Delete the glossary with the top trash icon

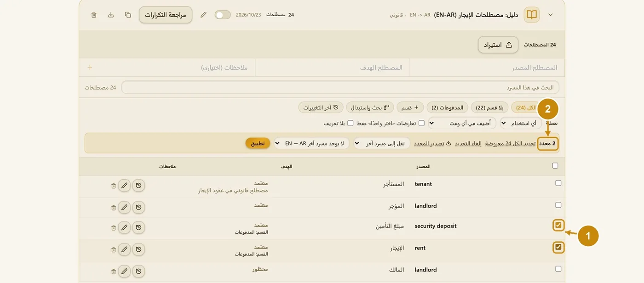click(94, 15)
